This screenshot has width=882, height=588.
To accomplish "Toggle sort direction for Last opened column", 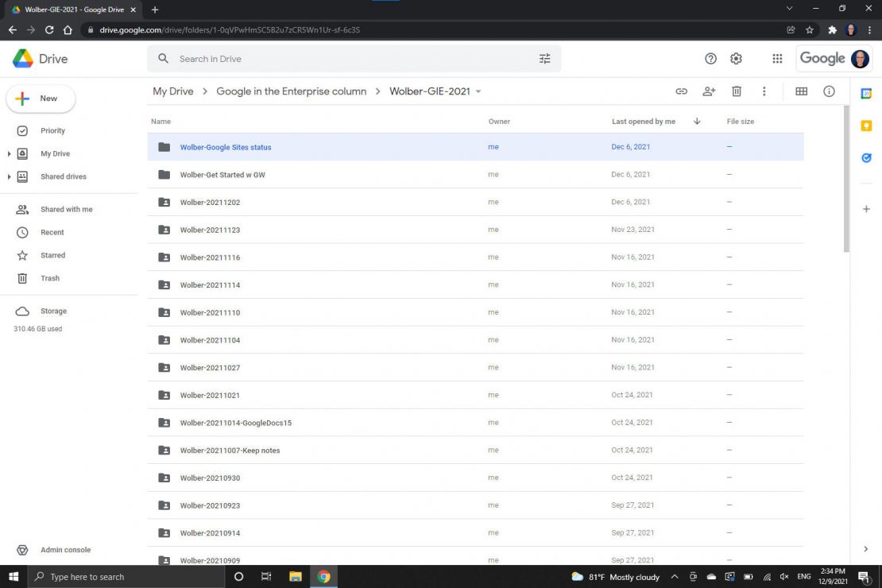I will (697, 121).
